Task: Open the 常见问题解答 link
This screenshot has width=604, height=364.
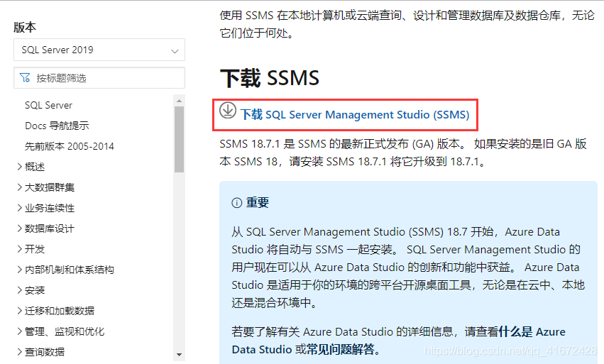Action: pyautogui.click(x=341, y=349)
